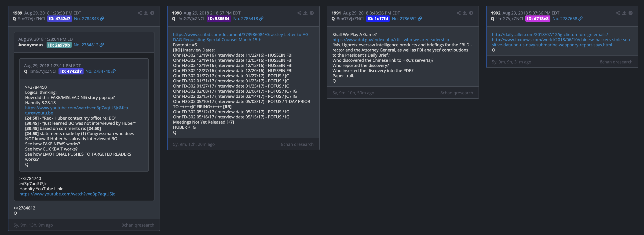Click timestamp '5y, 9m, 9h, 31m ago'
Screen dimensions: 644x235
[512, 62]
